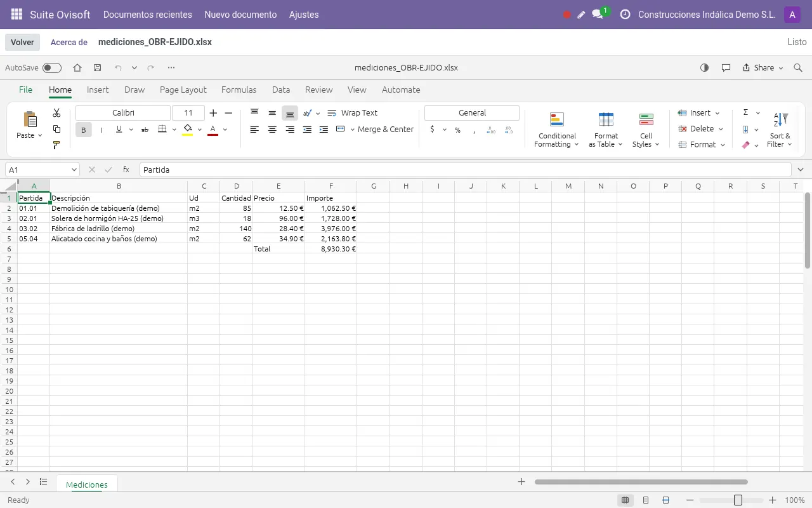Open the chat messages icon with badge
This screenshot has width=812, height=508.
pyautogui.click(x=598, y=14)
